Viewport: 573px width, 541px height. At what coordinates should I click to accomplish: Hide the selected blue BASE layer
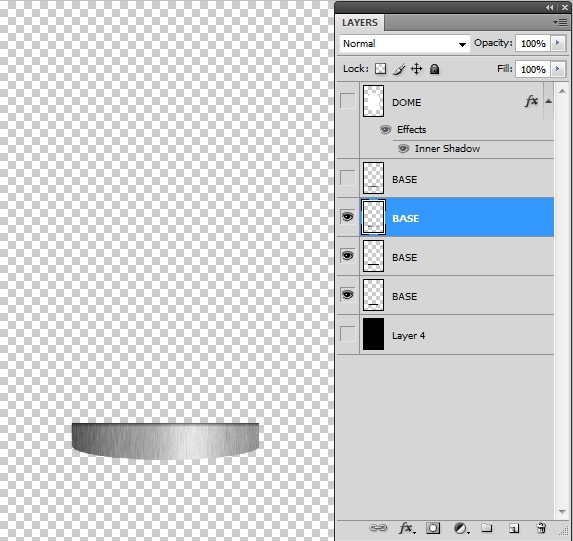coord(348,217)
